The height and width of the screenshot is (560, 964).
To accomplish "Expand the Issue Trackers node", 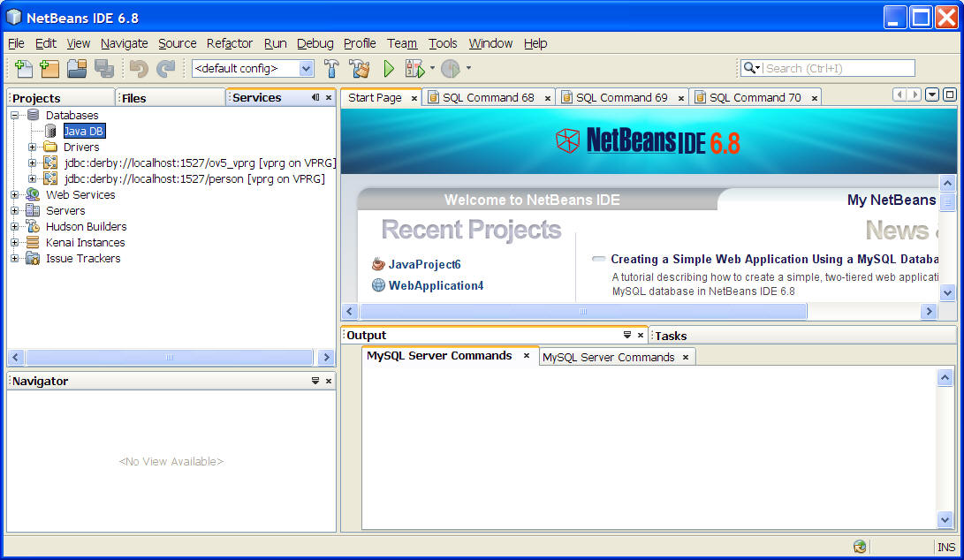I will [x=15, y=259].
